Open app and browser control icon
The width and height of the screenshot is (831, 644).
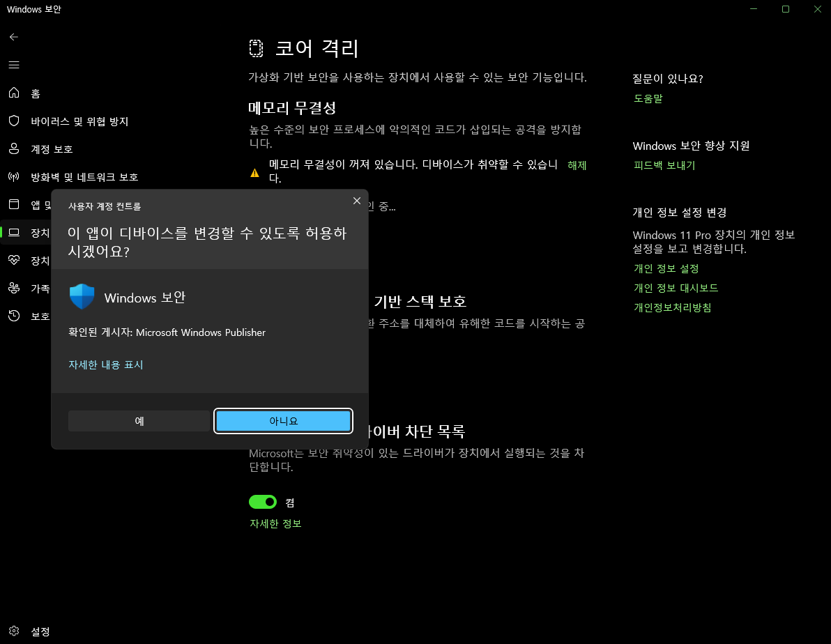(x=14, y=205)
